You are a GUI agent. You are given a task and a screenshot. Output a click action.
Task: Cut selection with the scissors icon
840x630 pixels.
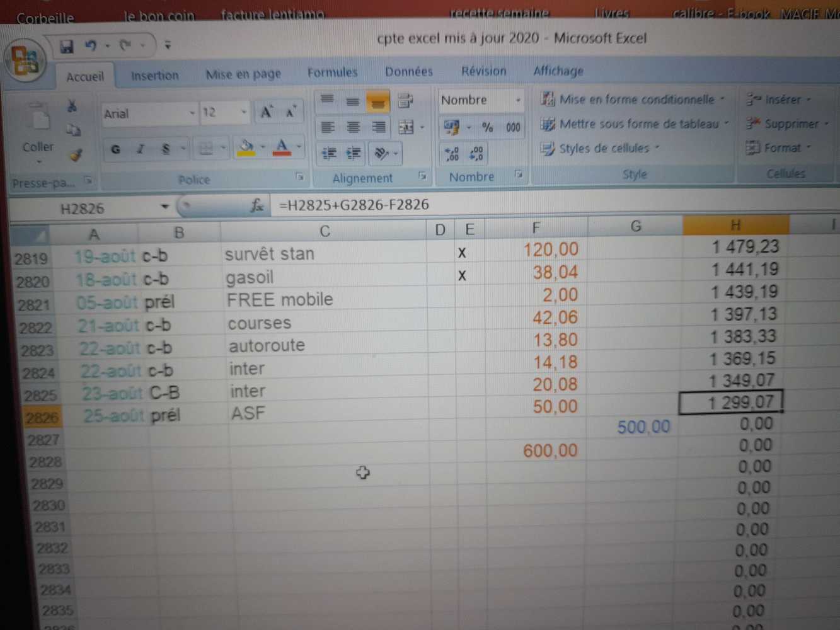click(72, 106)
